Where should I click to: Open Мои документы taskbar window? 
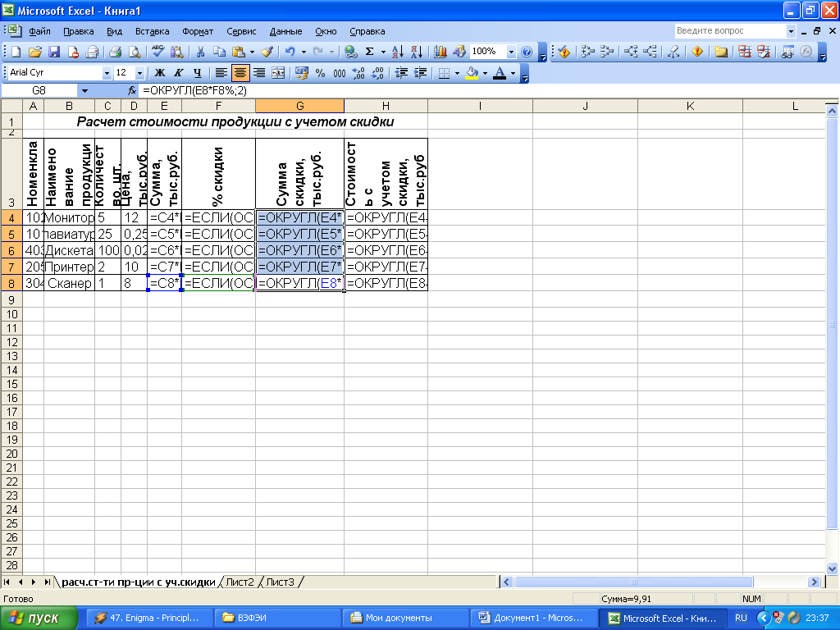(405, 618)
